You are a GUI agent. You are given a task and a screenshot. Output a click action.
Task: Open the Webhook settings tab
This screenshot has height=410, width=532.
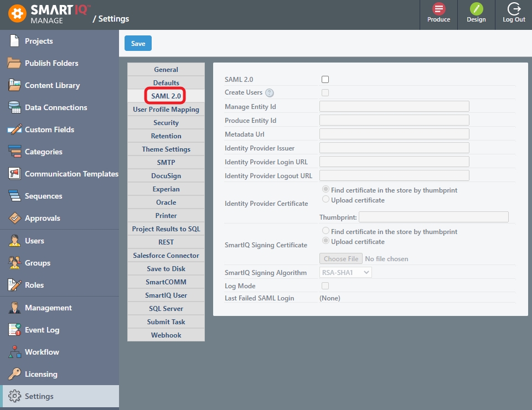coord(166,335)
